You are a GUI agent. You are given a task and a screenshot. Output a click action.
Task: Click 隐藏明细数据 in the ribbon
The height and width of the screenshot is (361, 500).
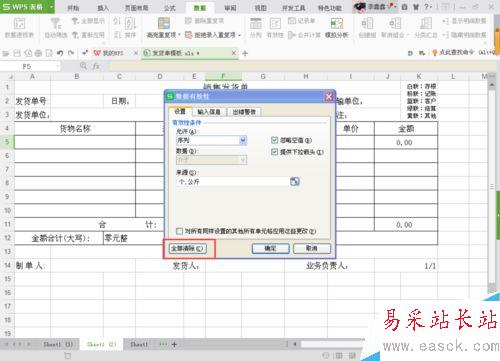pyautogui.click(x=464, y=35)
